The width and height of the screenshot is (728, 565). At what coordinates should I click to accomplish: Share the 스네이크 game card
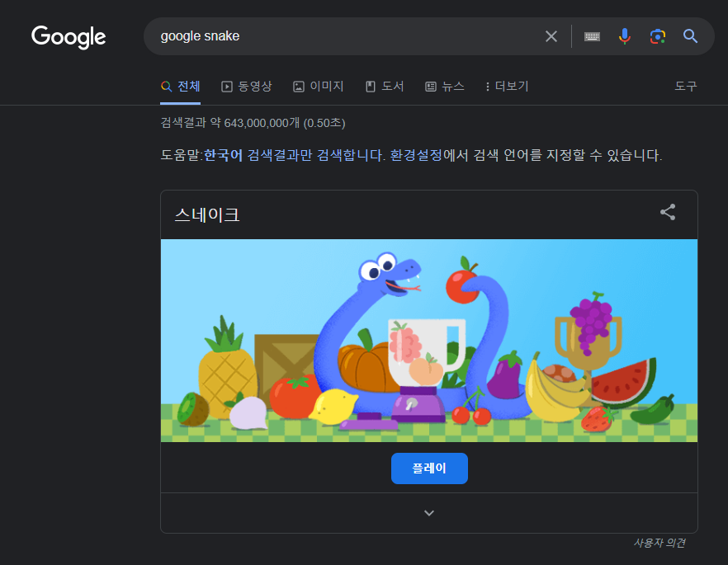tap(668, 213)
